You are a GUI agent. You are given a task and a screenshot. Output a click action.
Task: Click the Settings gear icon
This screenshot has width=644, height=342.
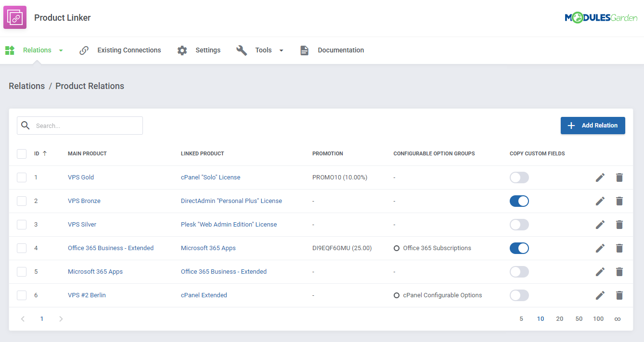[x=182, y=50]
